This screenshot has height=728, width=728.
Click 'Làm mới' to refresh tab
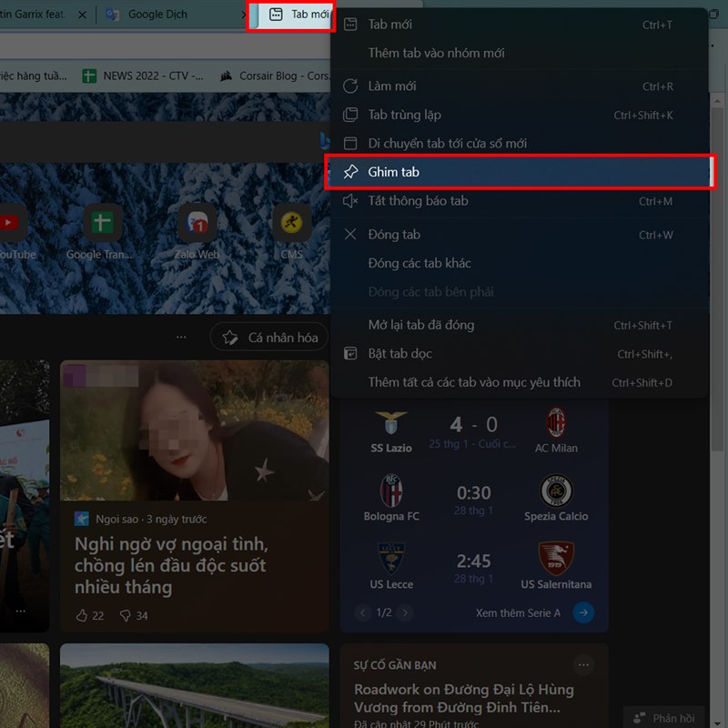[x=519, y=86]
